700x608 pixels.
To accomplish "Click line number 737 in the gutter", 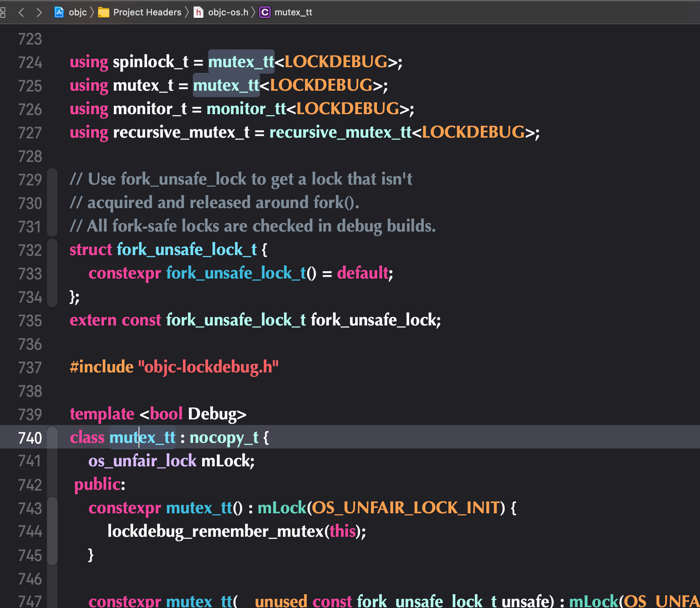I will point(30,368).
